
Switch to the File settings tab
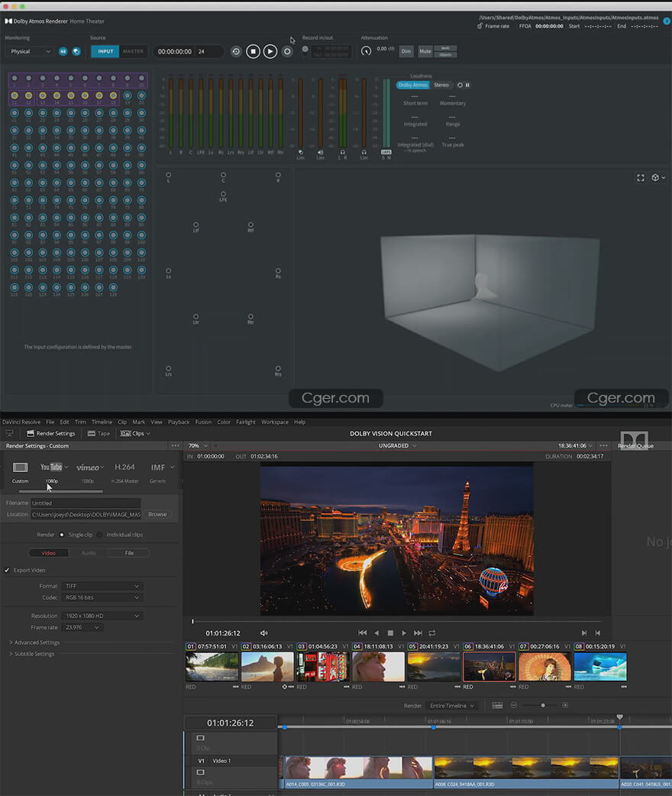129,553
